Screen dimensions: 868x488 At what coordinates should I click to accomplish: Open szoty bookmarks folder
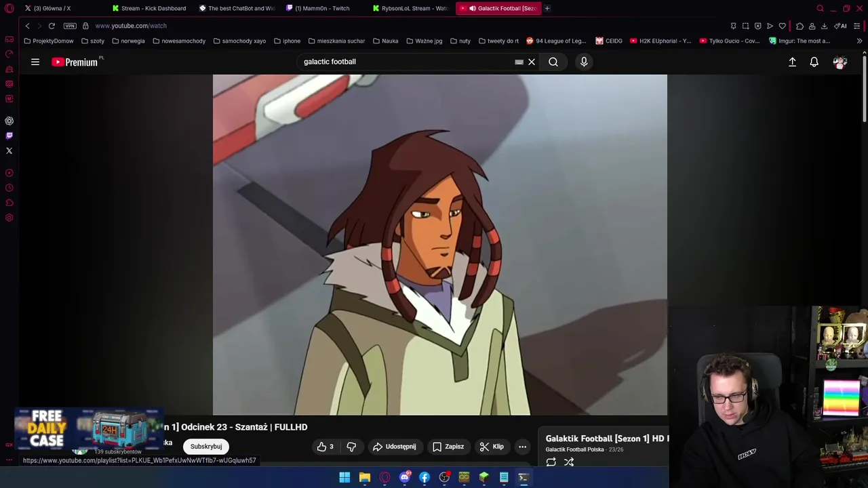tap(93, 41)
